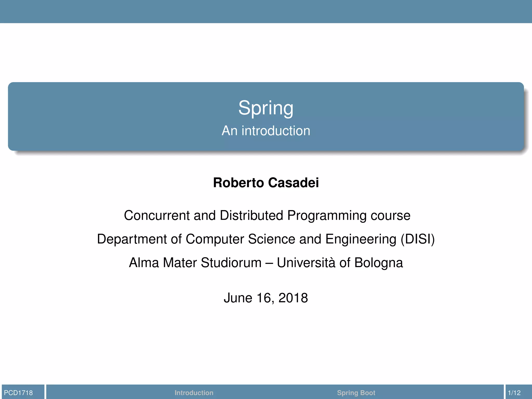
Task: Click the Concurrent and Distributed Programming course line
Action: pyautogui.click(x=267, y=216)
